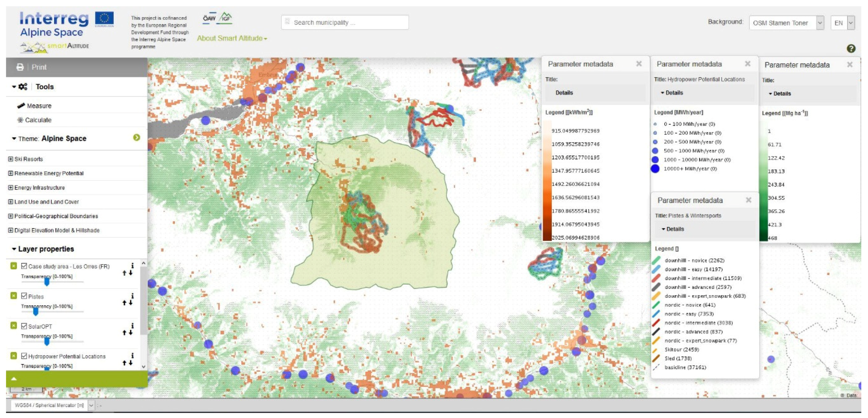
Task: Expand the Ski Resorts category
Action: coord(11,159)
